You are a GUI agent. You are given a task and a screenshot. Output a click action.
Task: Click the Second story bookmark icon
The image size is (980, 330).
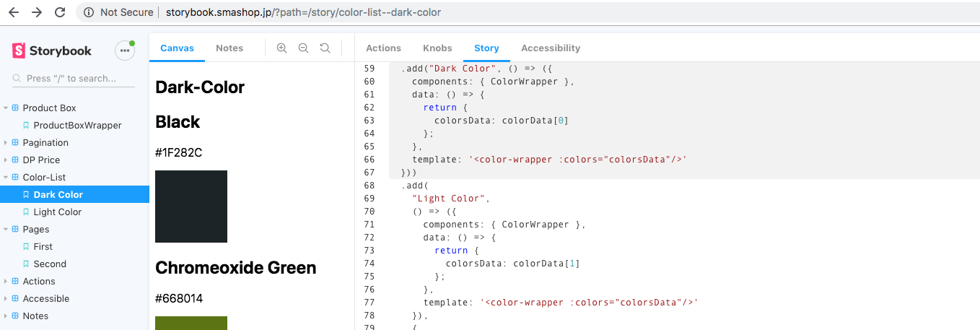tap(26, 264)
